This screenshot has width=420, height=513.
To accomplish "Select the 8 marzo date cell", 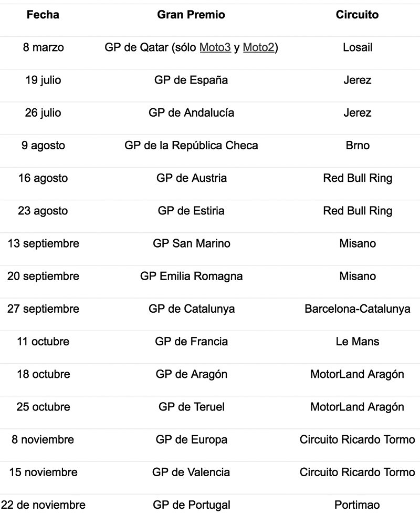I will click(x=43, y=47).
